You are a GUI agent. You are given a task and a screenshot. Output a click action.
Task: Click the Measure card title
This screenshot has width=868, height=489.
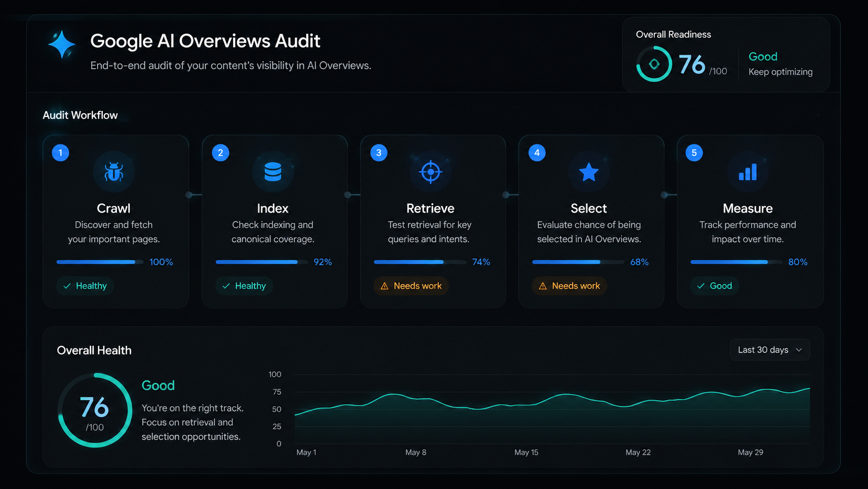(748, 208)
